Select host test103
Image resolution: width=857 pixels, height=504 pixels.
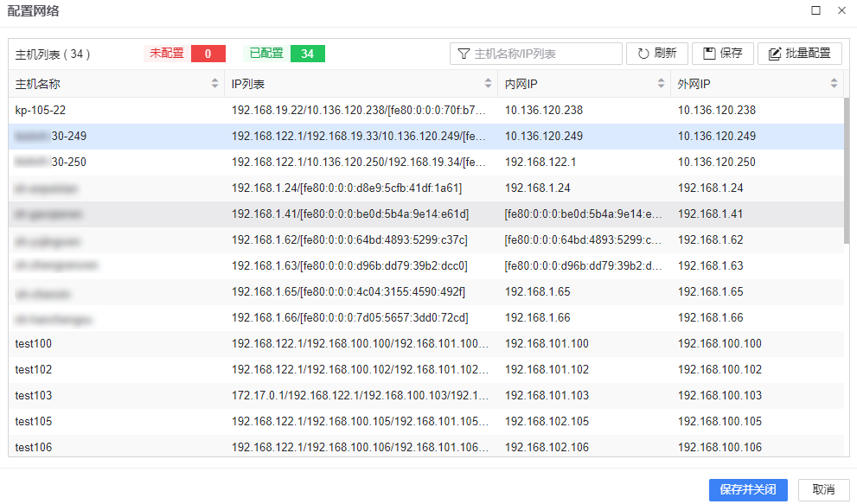(34, 396)
